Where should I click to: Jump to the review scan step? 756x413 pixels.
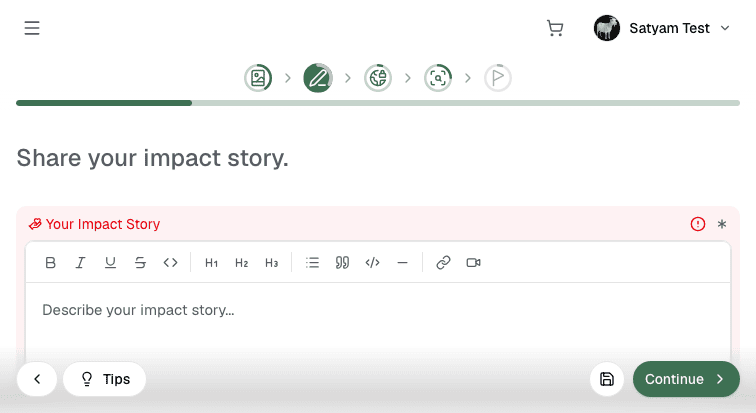438,78
